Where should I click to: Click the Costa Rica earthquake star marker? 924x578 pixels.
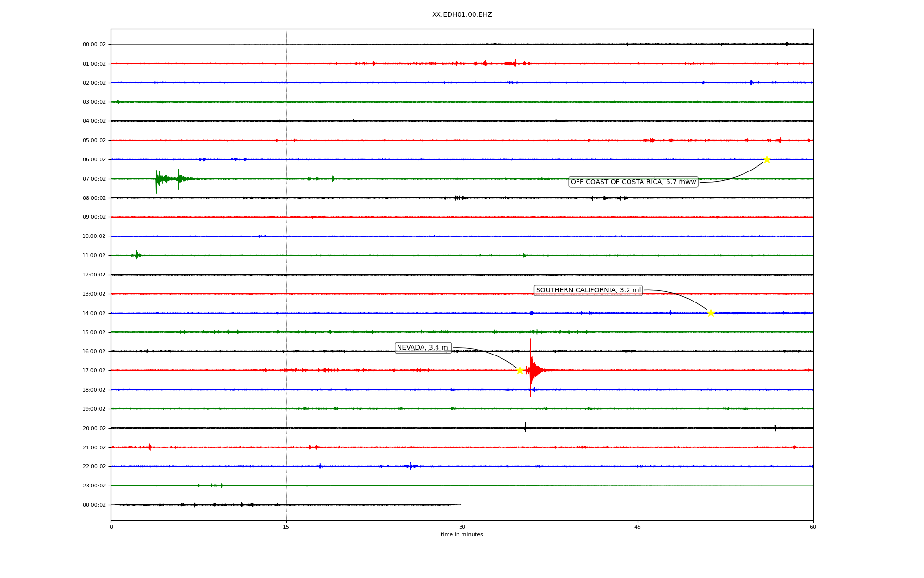coord(767,159)
